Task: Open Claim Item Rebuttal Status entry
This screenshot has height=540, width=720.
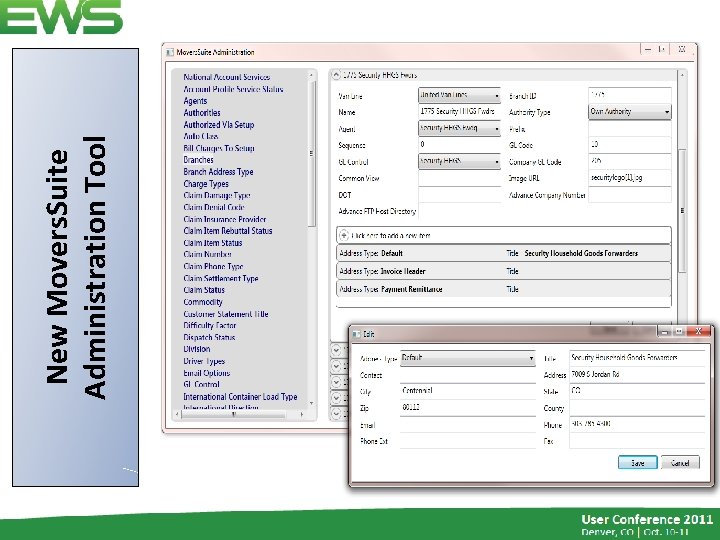Action: pos(228,231)
